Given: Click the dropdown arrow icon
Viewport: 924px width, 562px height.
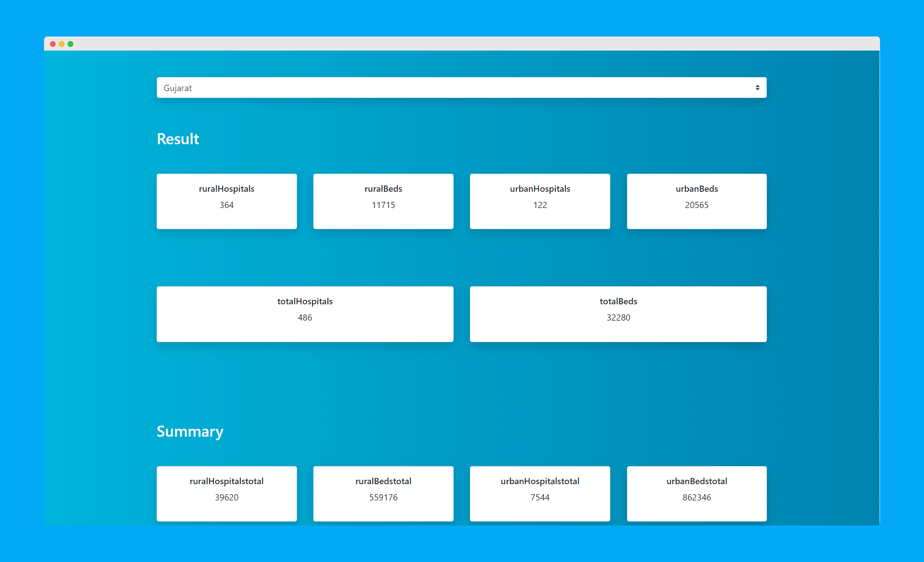Looking at the screenshot, I should coord(757,88).
